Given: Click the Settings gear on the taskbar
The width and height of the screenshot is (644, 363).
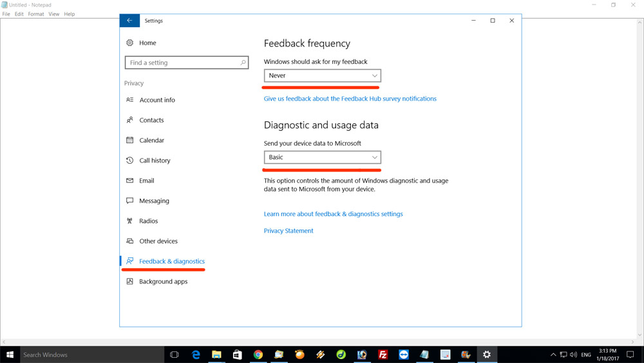Looking at the screenshot, I should pyautogui.click(x=487, y=355).
